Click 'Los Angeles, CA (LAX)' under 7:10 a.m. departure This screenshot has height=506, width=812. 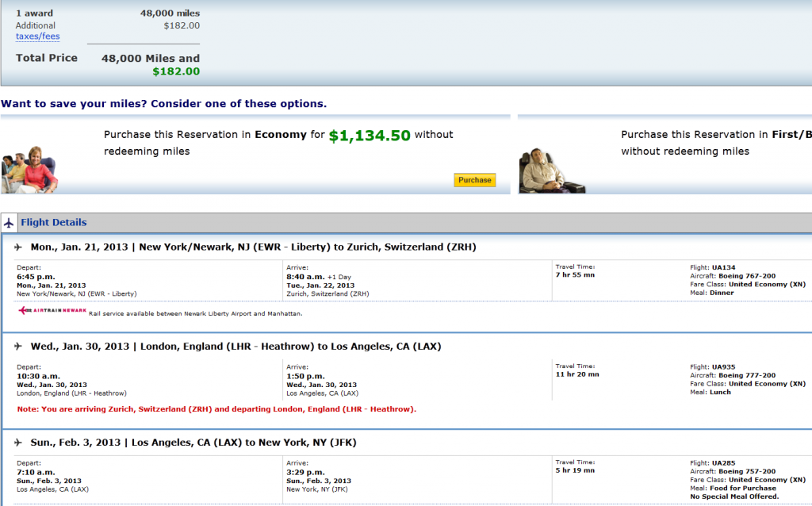(x=53, y=489)
